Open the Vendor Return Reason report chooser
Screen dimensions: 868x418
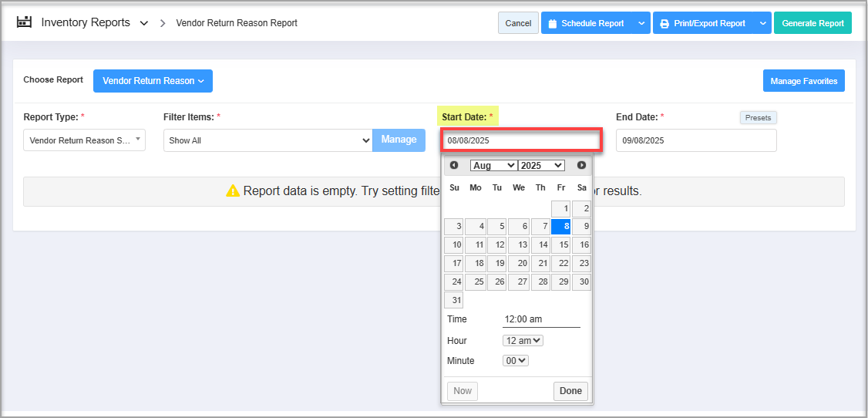tap(153, 81)
